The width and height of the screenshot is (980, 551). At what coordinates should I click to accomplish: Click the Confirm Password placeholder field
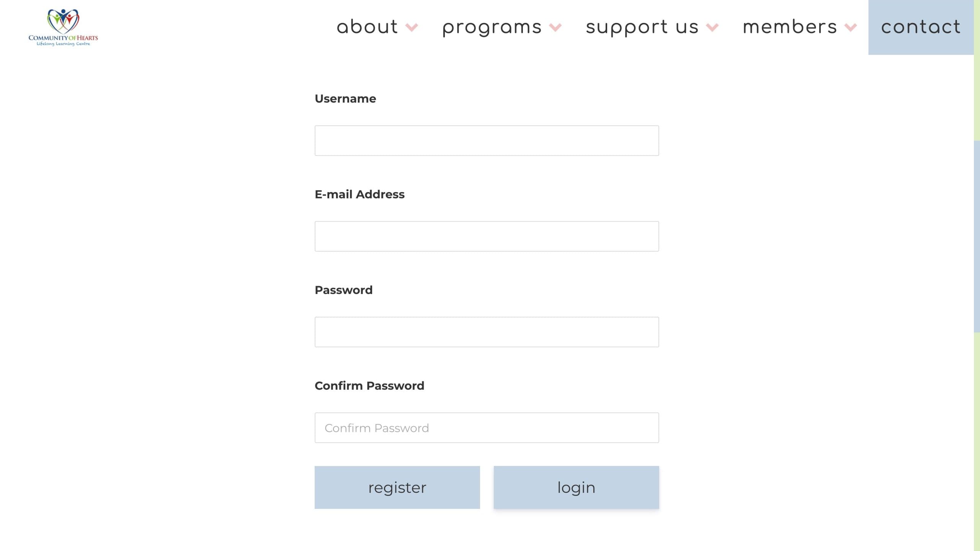(487, 428)
